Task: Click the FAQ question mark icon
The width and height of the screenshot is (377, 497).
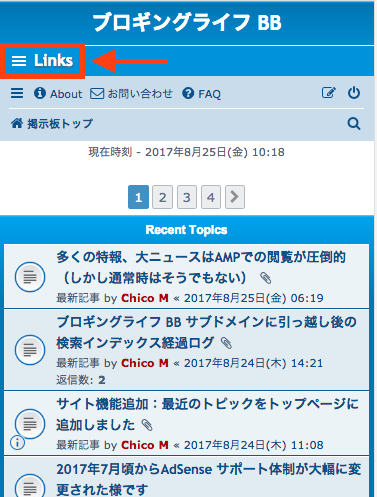Action: pos(188,93)
